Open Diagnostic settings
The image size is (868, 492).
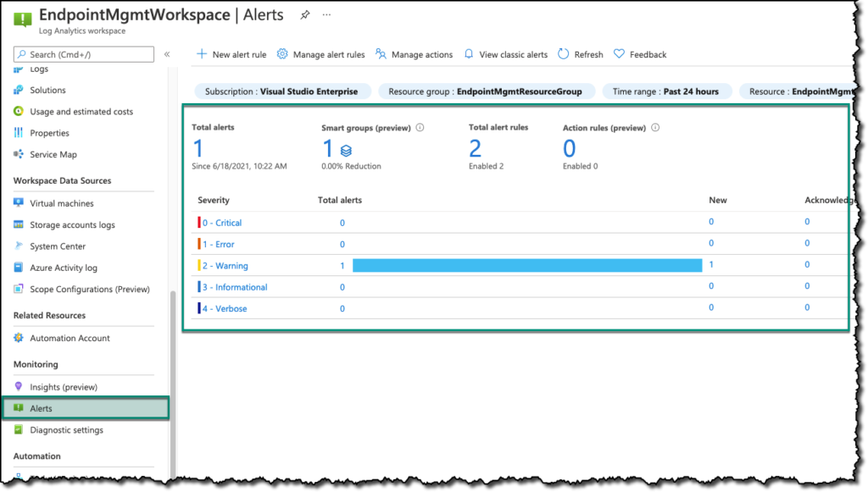point(66,430)
